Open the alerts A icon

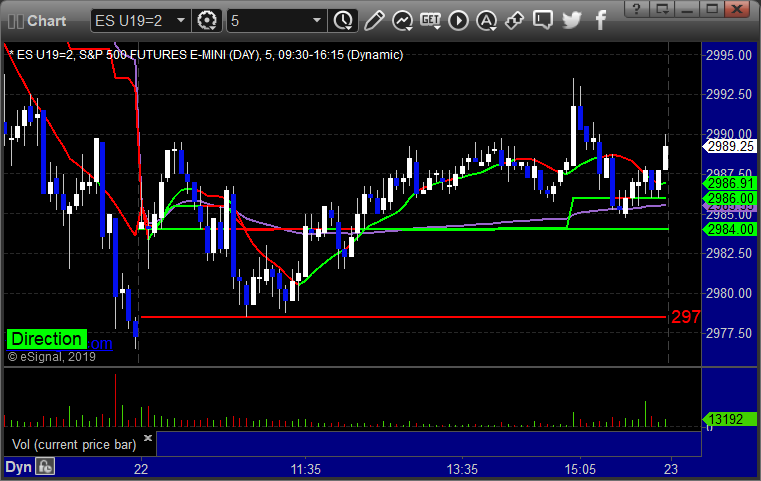[486, 21]
